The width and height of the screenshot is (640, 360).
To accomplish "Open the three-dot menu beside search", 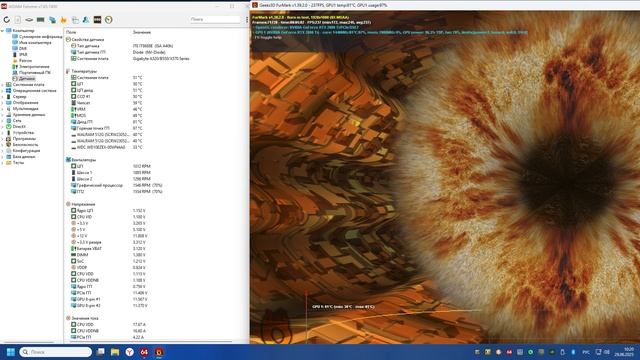I will [247, 20].
